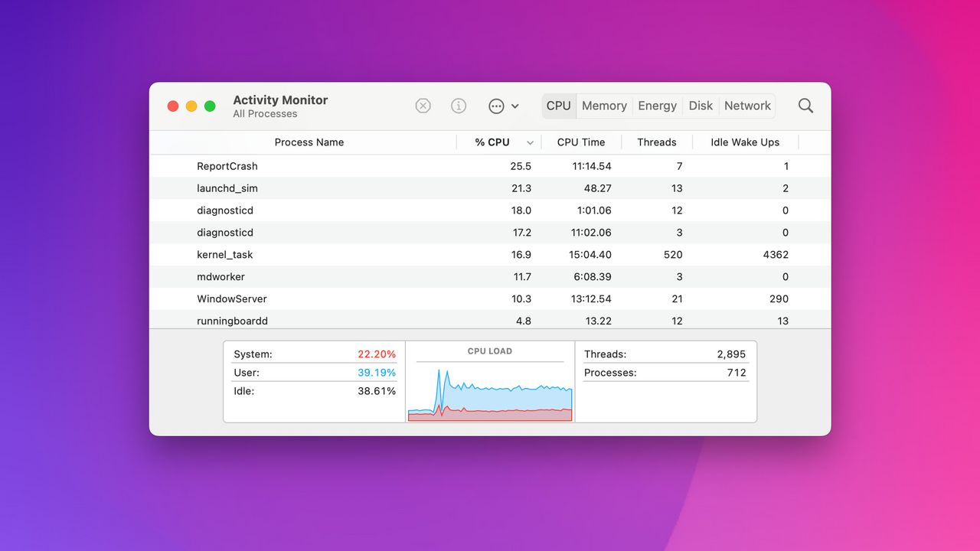This screenshot has height=551, width=980.
Task: Click the stop process X icon
Action: point(423,106)
